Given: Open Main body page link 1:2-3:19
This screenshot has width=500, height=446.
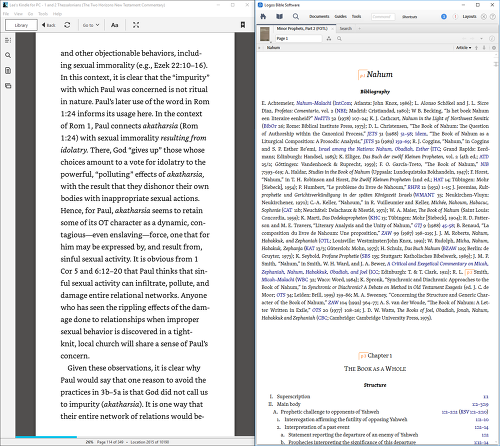Looking at the screenshot, I should [x=480, y=404].
